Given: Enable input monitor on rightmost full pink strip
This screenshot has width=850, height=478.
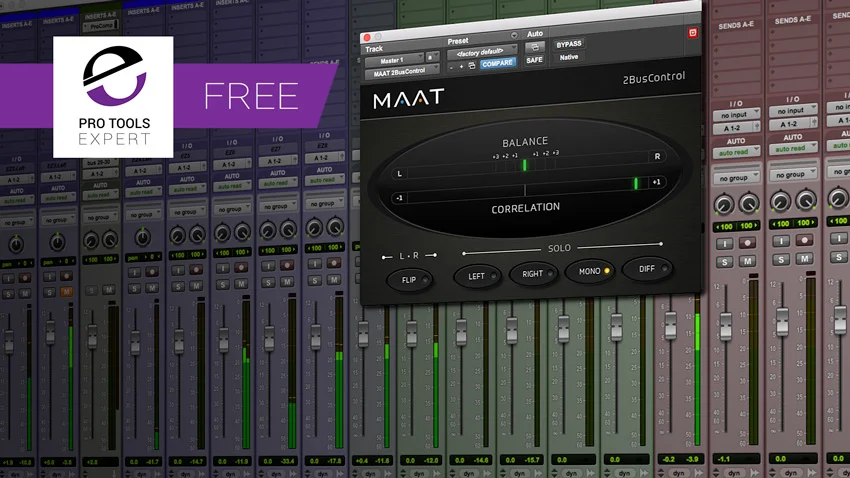Looking at the screenshot, I should (781, 241).
